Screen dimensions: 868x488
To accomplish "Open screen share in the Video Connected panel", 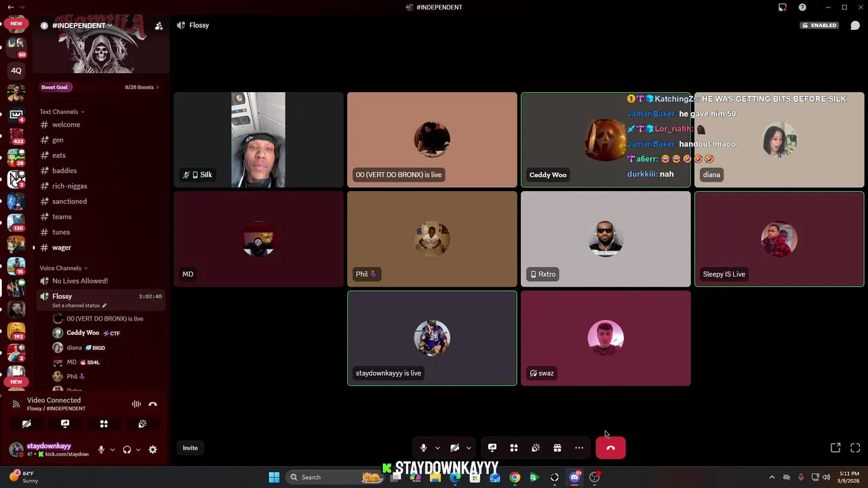I will click(x=65, y=424).
